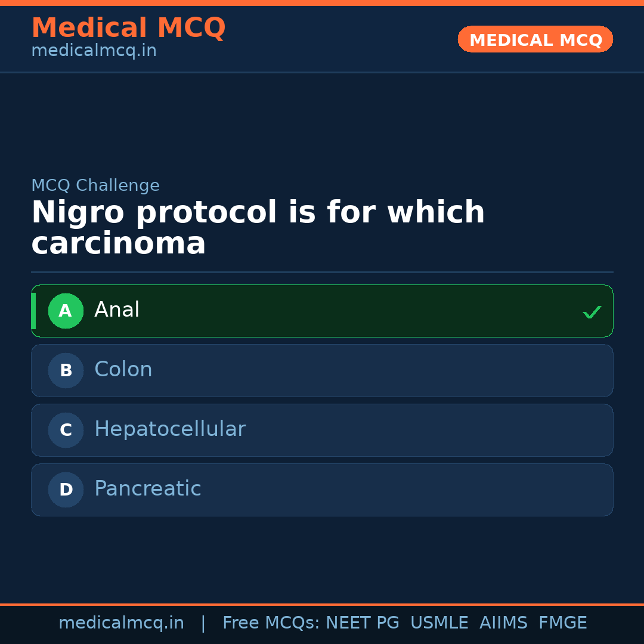Select the circular A badge icon

pos(66,311)
